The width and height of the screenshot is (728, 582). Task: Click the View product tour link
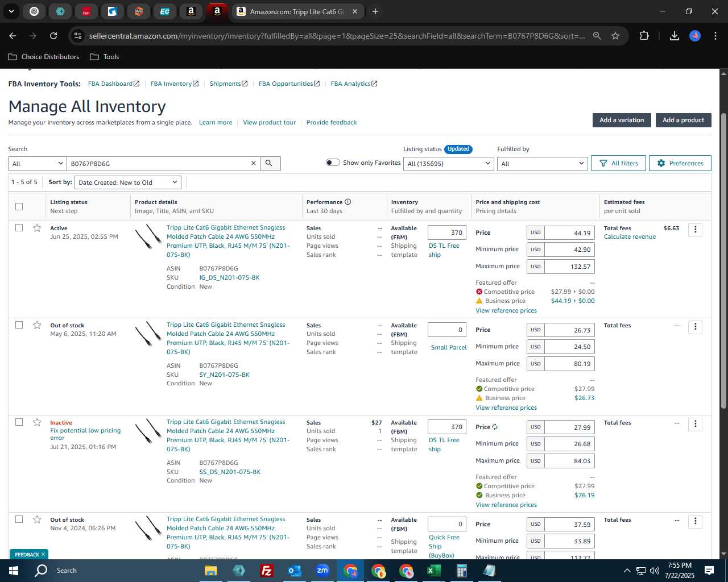(269, 122)
